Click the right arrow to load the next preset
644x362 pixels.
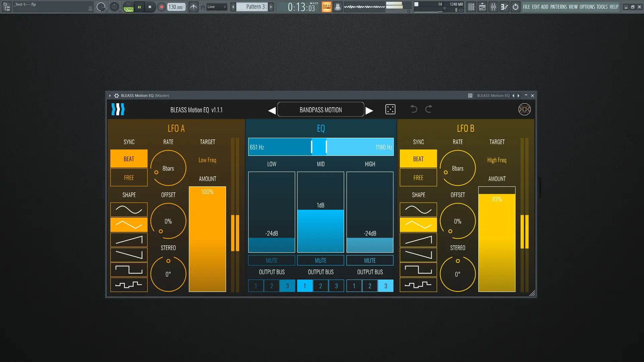(x=370, y=110)
